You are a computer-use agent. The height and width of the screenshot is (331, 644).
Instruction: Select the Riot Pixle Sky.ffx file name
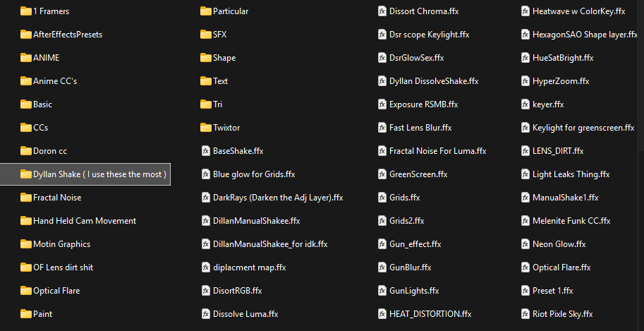point(563,314)
